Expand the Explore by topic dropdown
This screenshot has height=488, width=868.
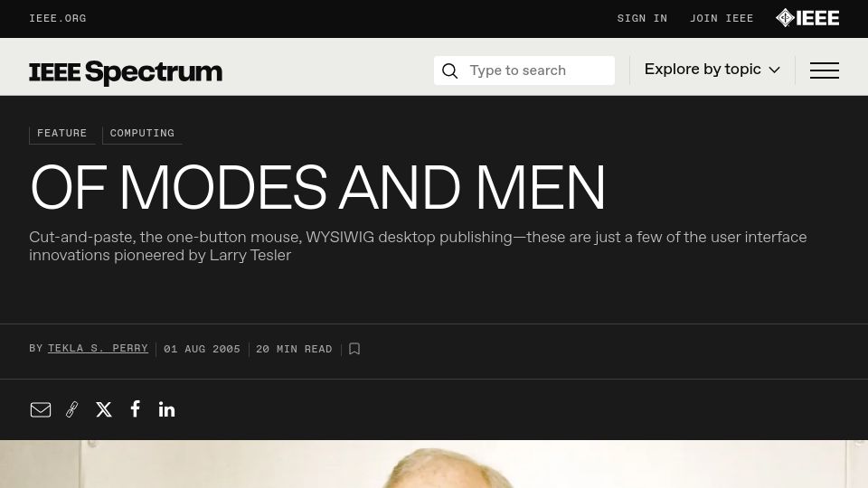[712, 70]
